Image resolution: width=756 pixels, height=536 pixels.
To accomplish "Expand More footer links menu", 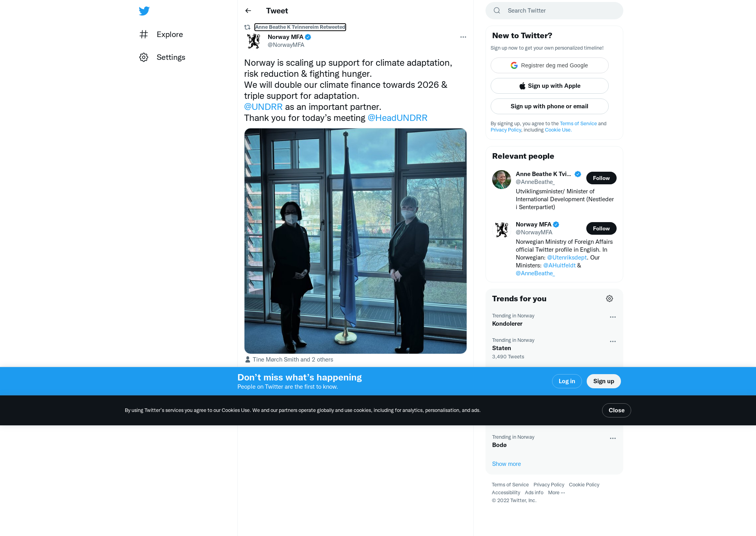I will [556, 493].
